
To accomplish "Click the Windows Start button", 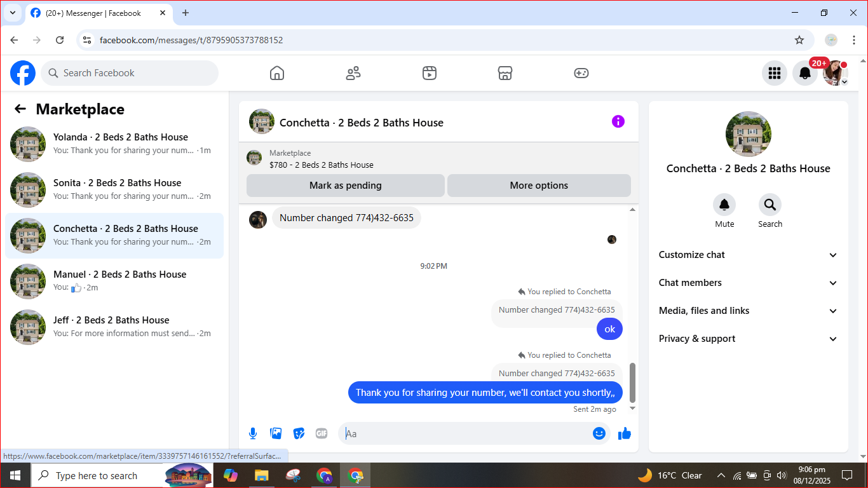I will pos(15,475).
